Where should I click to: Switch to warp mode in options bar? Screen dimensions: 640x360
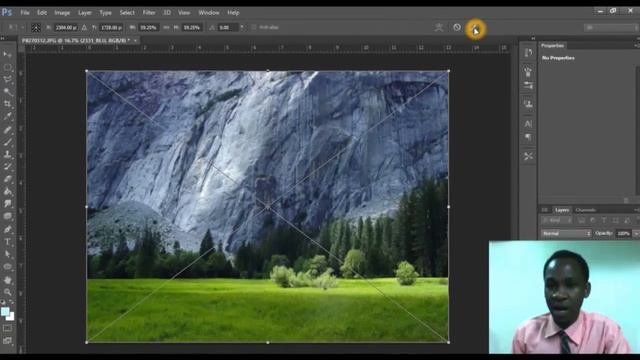(x=439, y=27)
